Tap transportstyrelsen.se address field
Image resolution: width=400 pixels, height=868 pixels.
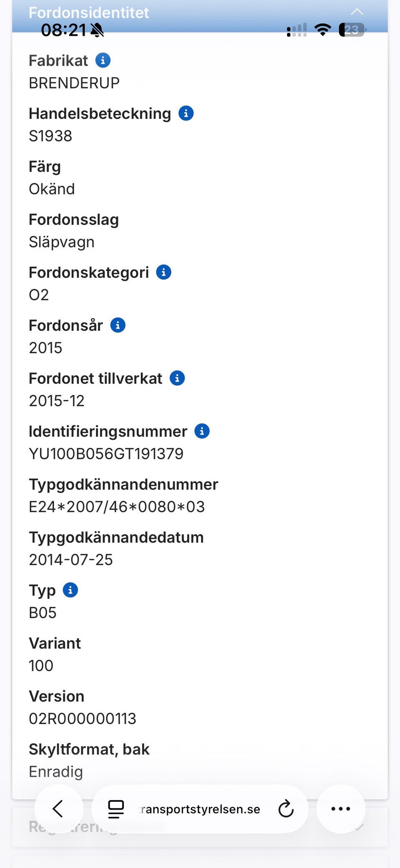coord(199,809)
